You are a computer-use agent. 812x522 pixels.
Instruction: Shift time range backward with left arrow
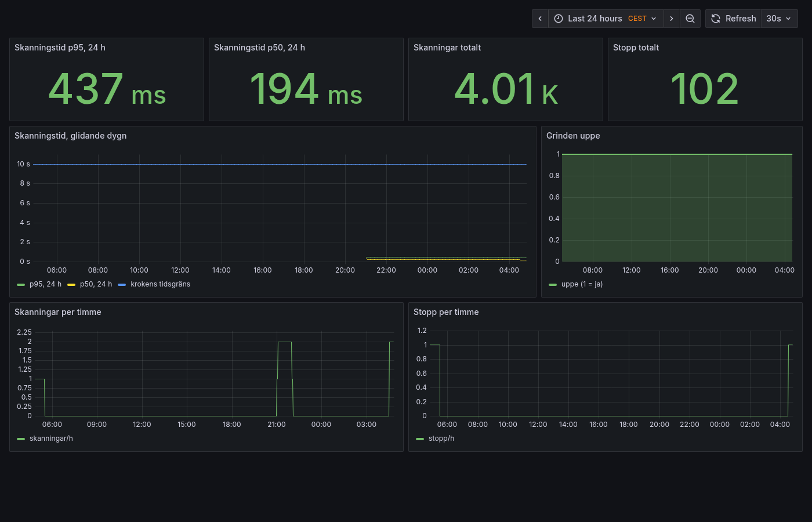(540, 19)
